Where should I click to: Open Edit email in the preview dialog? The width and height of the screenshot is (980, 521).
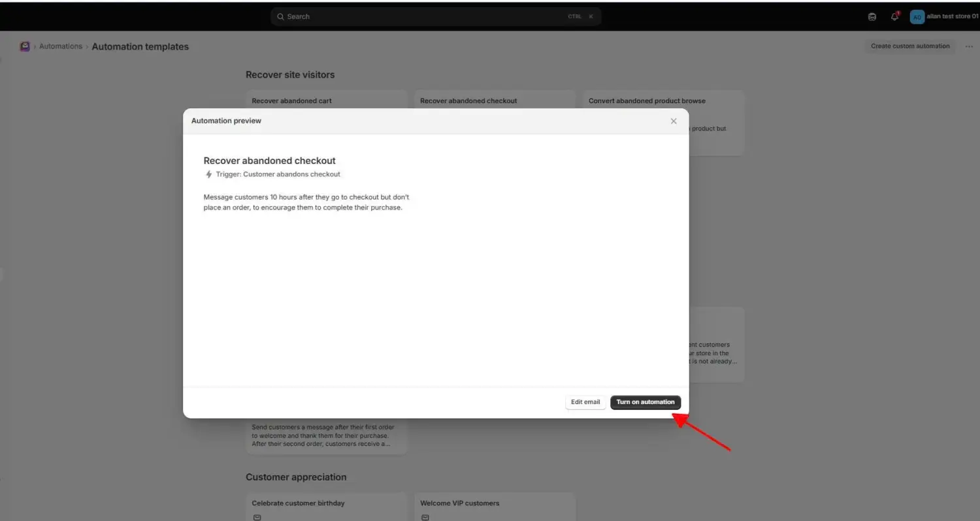(585, 402)
